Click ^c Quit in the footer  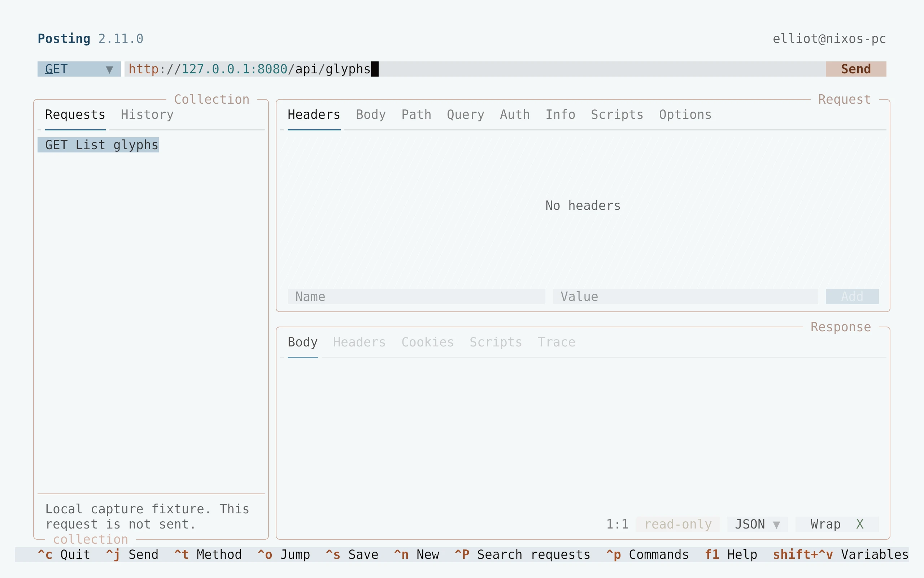64,554
